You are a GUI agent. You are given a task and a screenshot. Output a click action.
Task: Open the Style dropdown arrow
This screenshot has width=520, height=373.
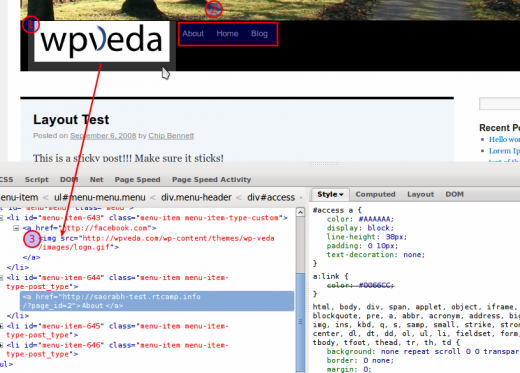pyautogui.click(x=341, y=195)
